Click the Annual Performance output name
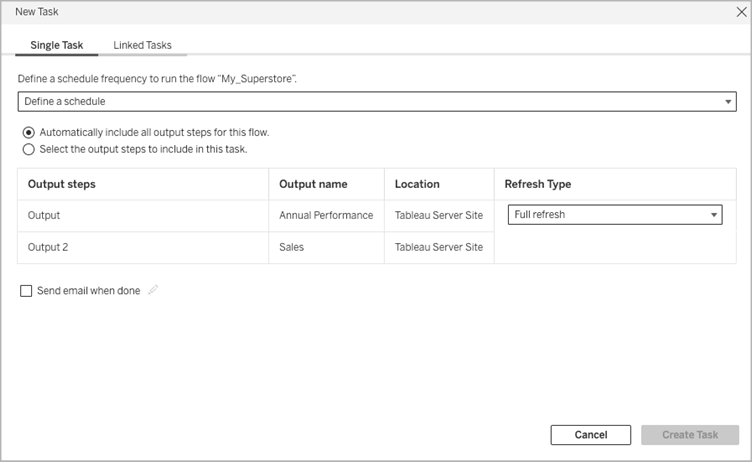752x462 pixels. [326, 215]
